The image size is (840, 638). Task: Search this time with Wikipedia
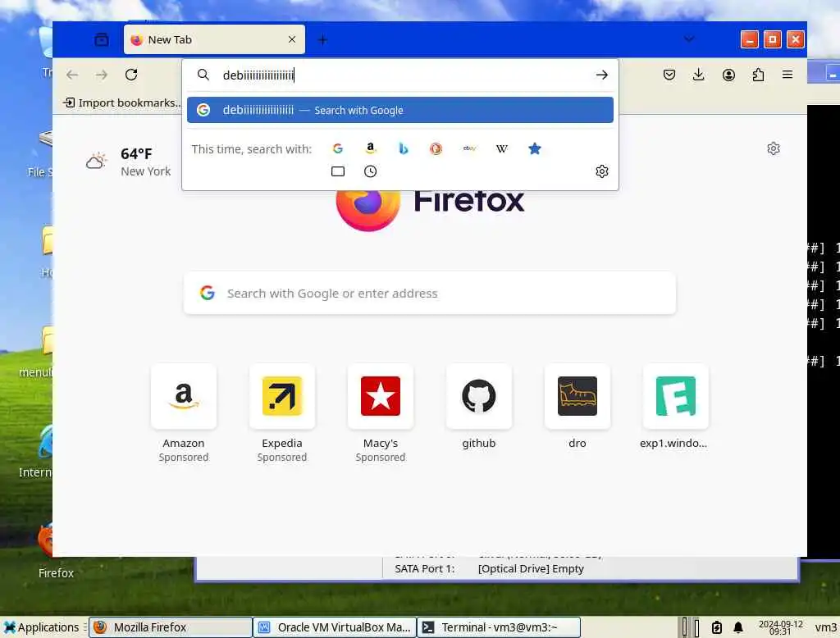(502, 148)
